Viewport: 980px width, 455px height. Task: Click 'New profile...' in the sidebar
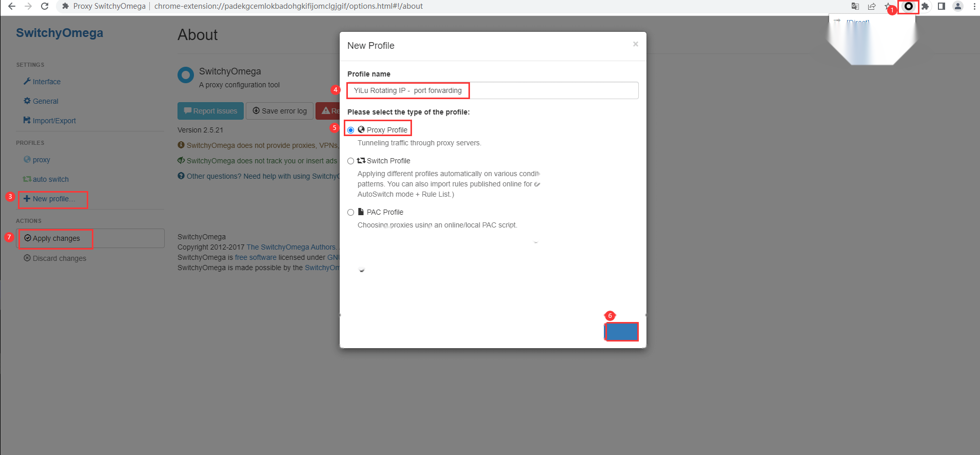49,199
